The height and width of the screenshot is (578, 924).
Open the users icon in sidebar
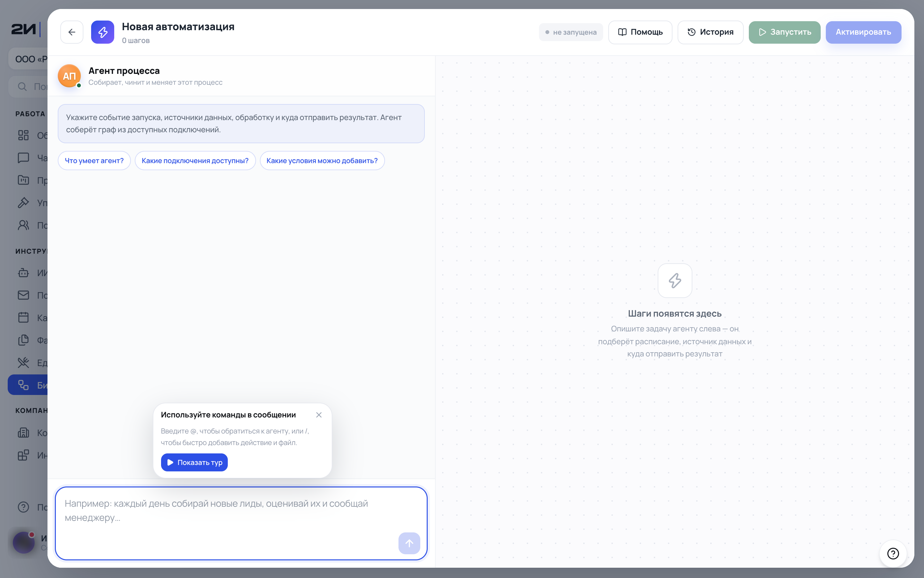pyautogui.click(x=23, y=225)
